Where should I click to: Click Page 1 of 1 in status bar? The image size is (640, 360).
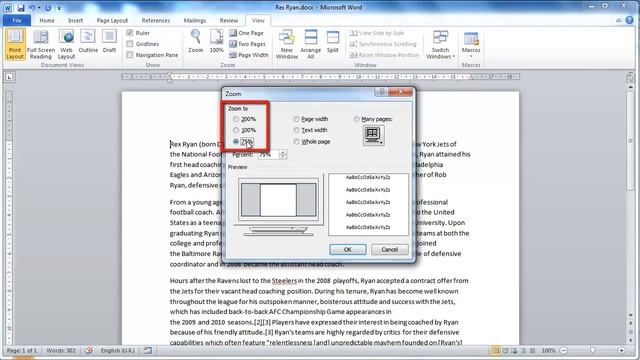click(22, 351)
